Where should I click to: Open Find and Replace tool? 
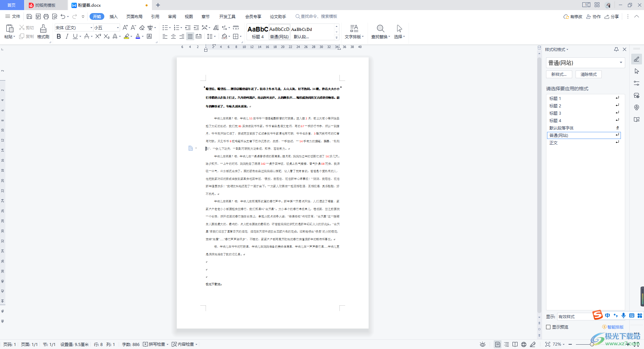[380, 32]
